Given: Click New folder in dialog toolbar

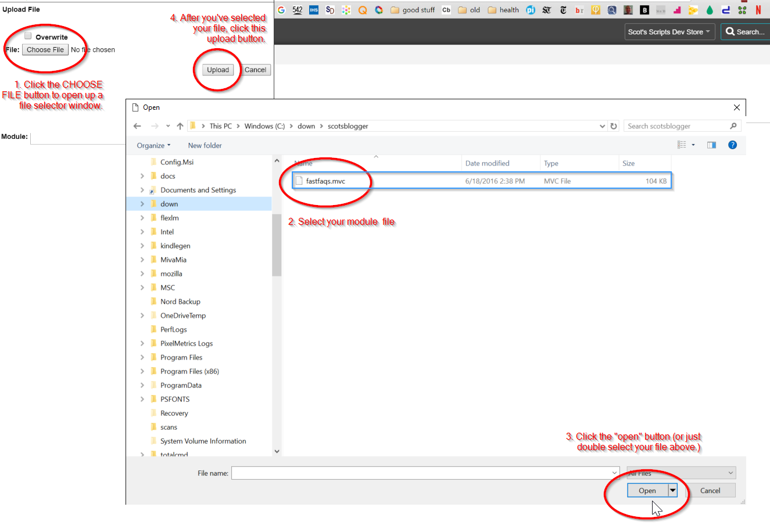Looking at the screenshot, I should point(205,146).
